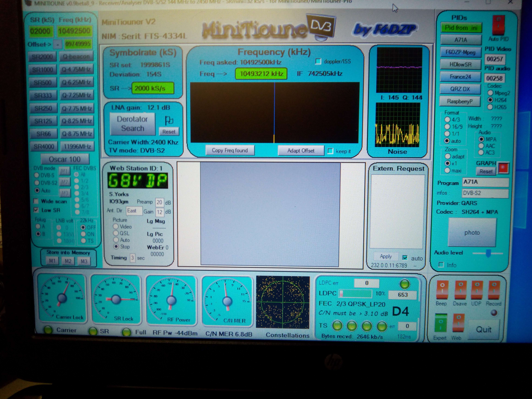Click the Pid from .ini button

point(461,28)
